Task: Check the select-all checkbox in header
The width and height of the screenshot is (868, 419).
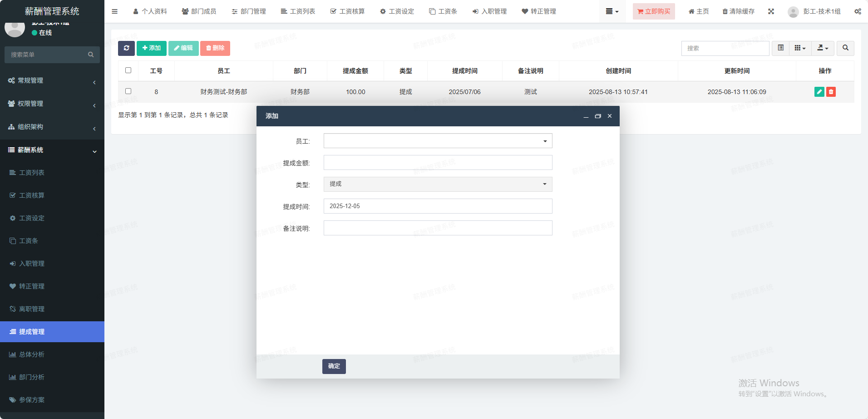Action: pyautogui.click(x=128, y=70)
